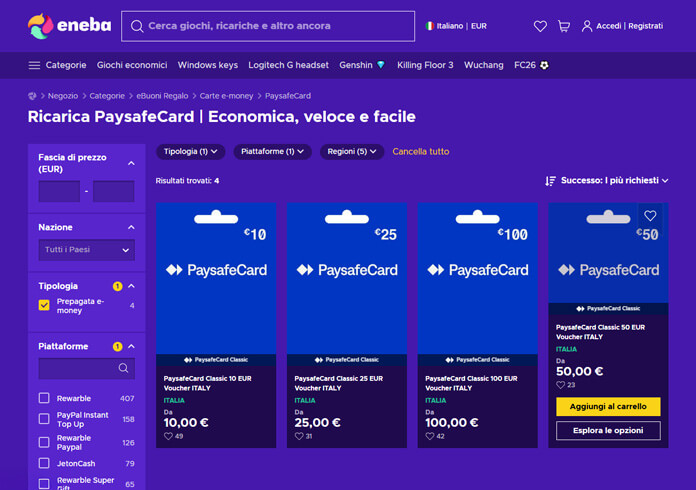Open the Categorie menu label
This screenshot has width=696, height=490.
tap(66, 65)
